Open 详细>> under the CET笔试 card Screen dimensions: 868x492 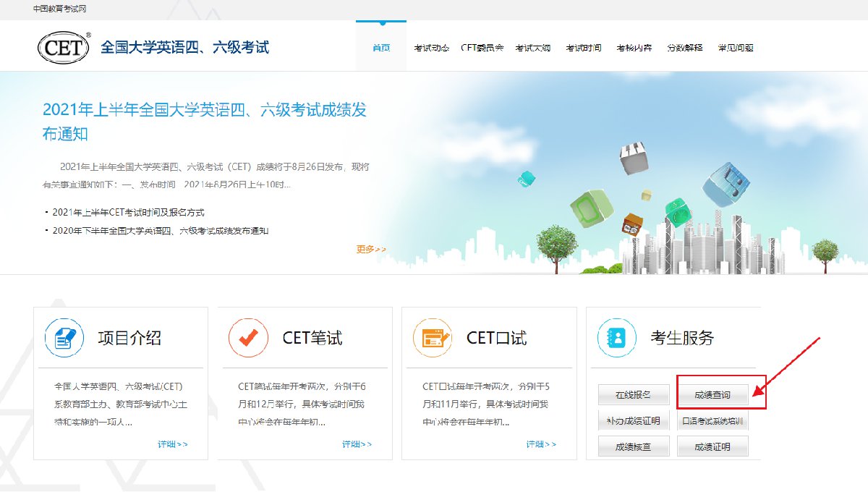click(357, 444)
